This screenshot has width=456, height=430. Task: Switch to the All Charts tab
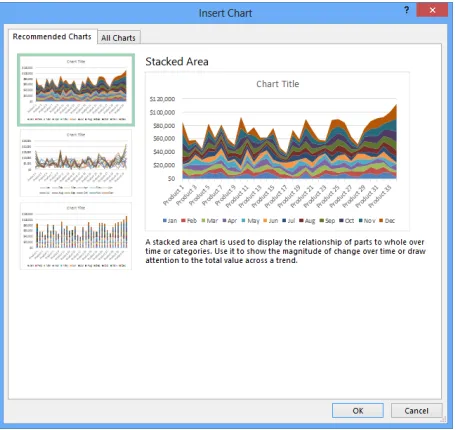tap(118, 37)
